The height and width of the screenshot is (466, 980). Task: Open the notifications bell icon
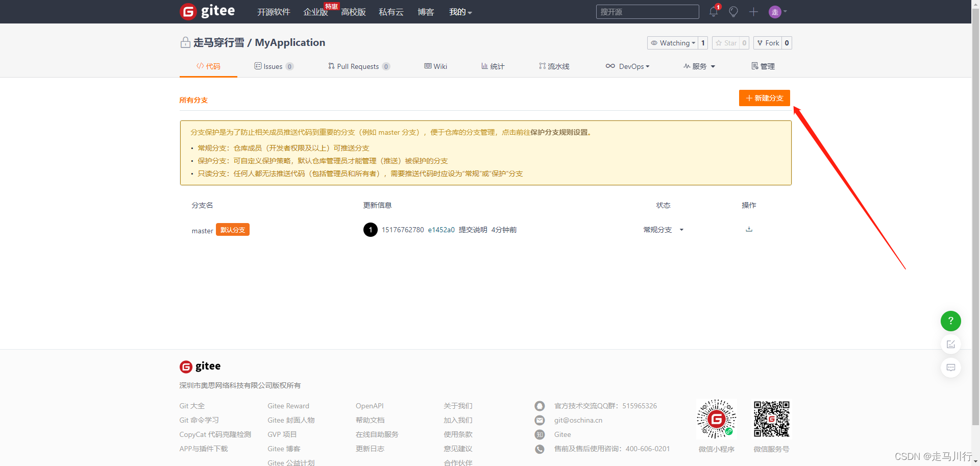click(714, 12)
